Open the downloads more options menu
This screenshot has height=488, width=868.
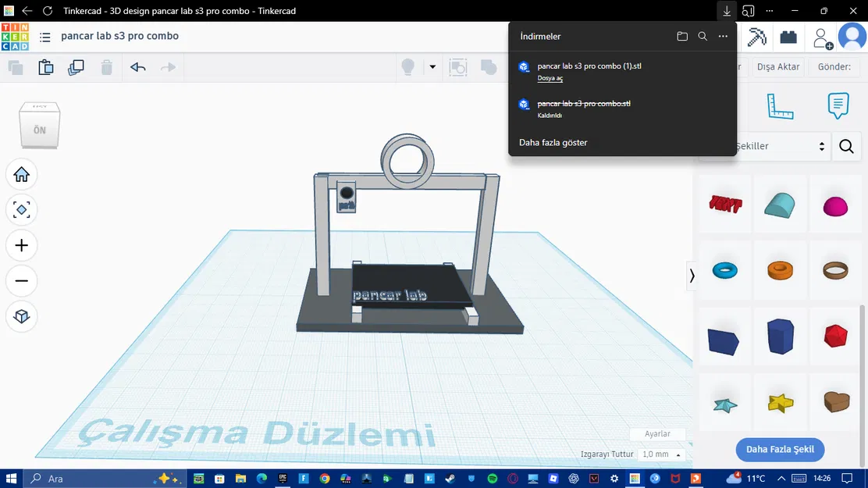tap(722, 36)
